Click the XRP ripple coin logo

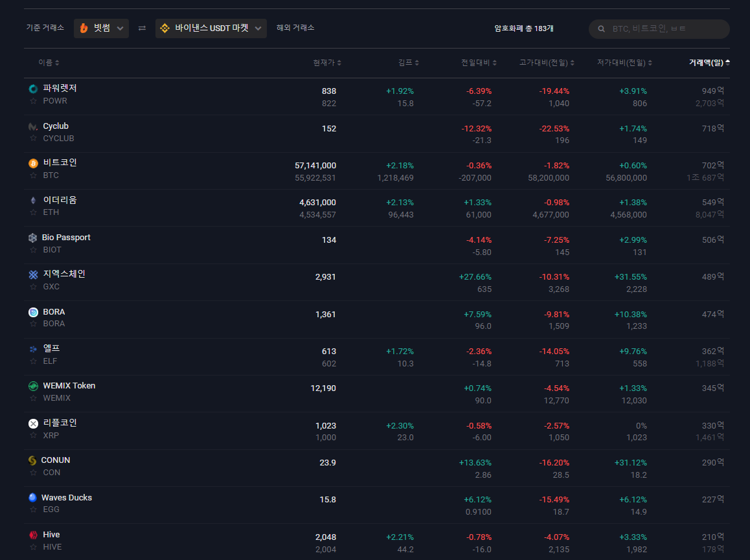(33, 423)
